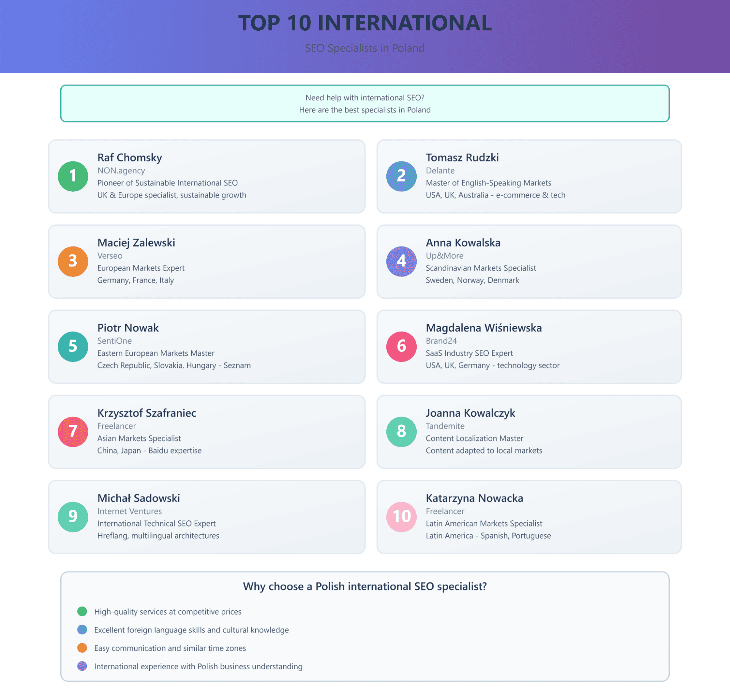The image size is (730, 700).
Task: Click the red number 7 badge
Action: click(x=73, y=432)
